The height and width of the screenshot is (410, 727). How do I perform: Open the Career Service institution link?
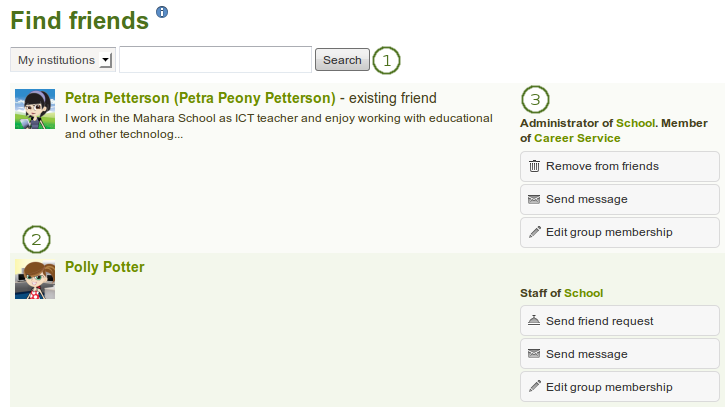coord(577,138)
